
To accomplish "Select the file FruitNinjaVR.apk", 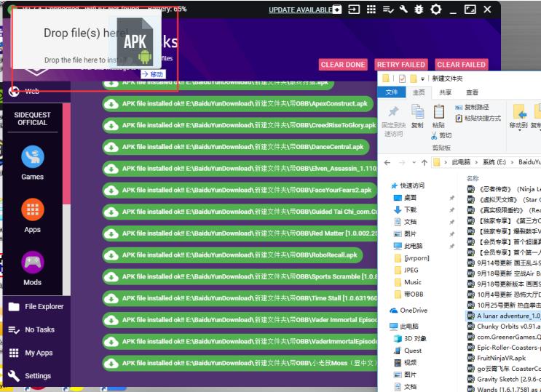I will pos(497,359).
